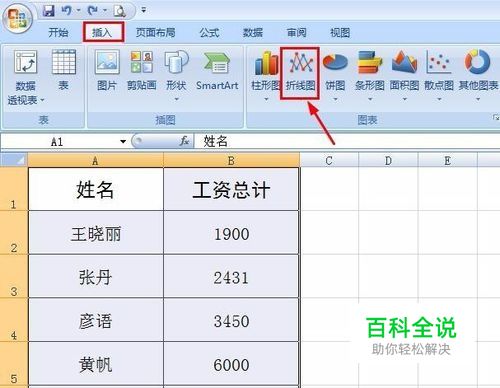The width and height of the screenshot is (500, 388).
Task: Expand the redo history dropdown arrow
Action: pos(105,11)
